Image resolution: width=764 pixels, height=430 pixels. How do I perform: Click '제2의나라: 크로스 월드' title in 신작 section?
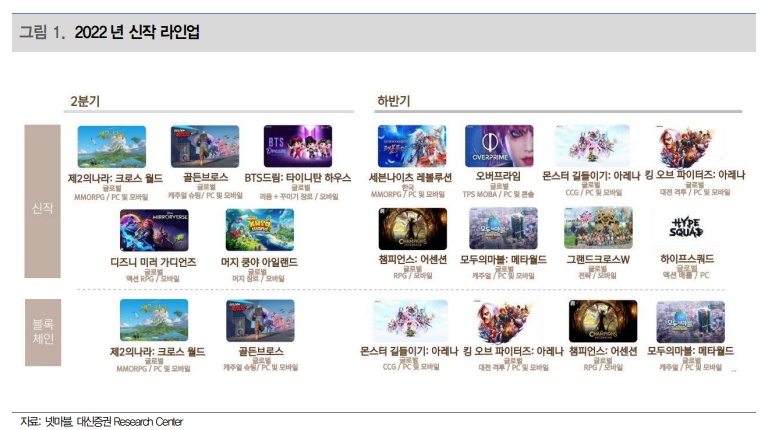tap(115, 178)
